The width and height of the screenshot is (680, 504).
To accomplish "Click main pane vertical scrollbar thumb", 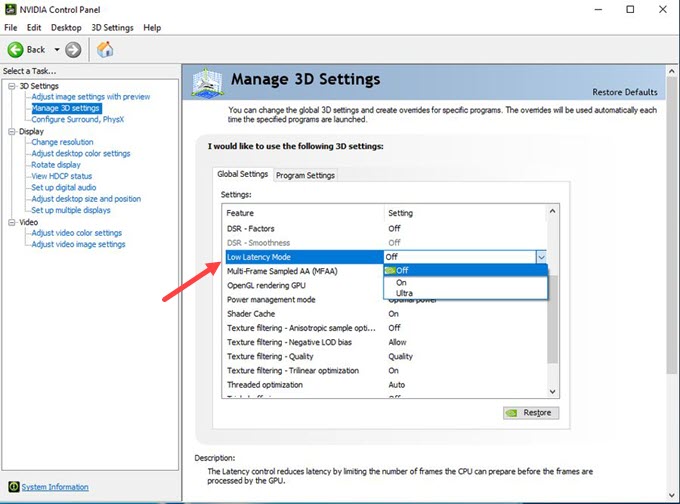I will pos(672,226).
